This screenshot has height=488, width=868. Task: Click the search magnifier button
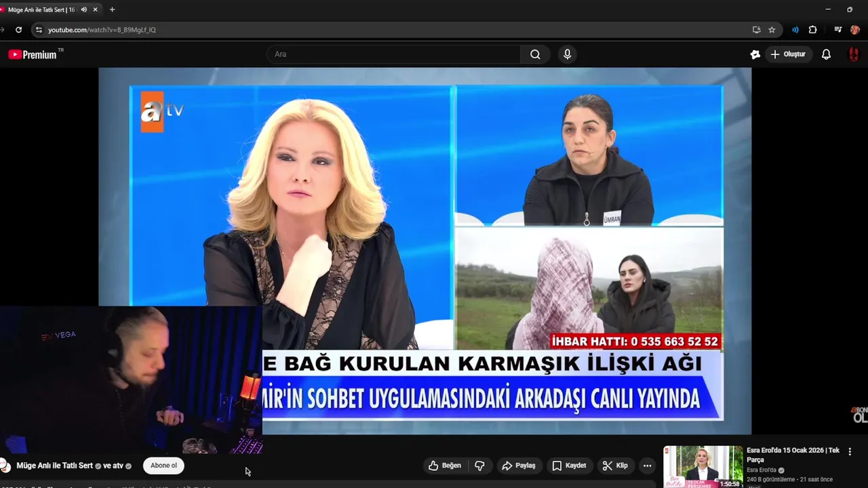535,54
